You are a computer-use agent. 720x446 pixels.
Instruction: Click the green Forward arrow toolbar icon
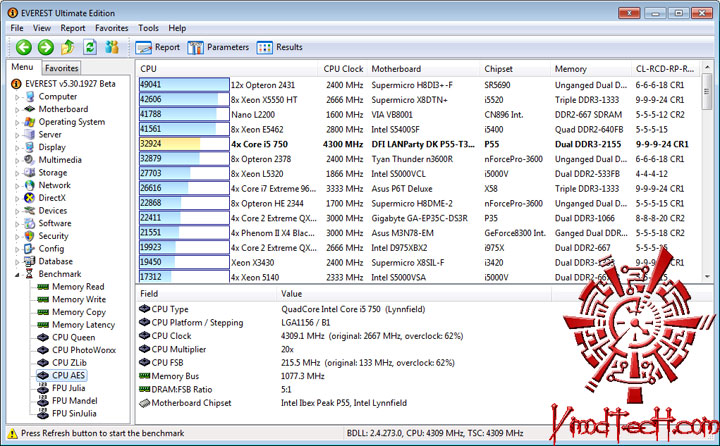(45, 47)
